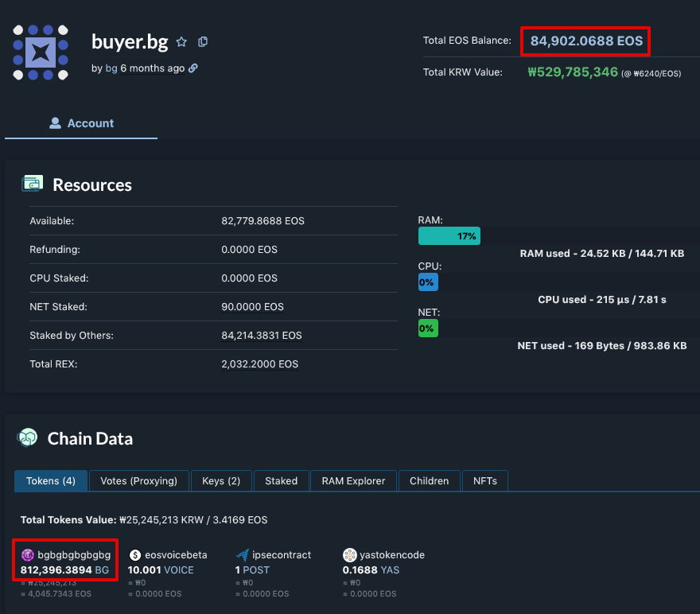700x614 pixels.
Task: Click the Total KRW Value ₩529,785,346
Action: (573, 72)
